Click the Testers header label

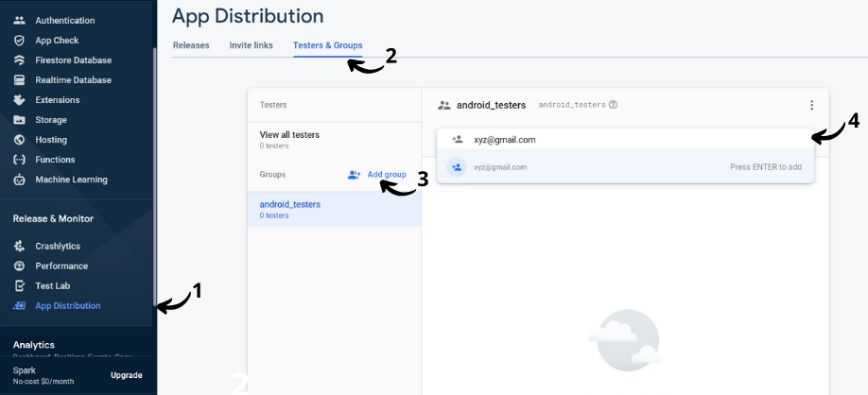[273, 105]
